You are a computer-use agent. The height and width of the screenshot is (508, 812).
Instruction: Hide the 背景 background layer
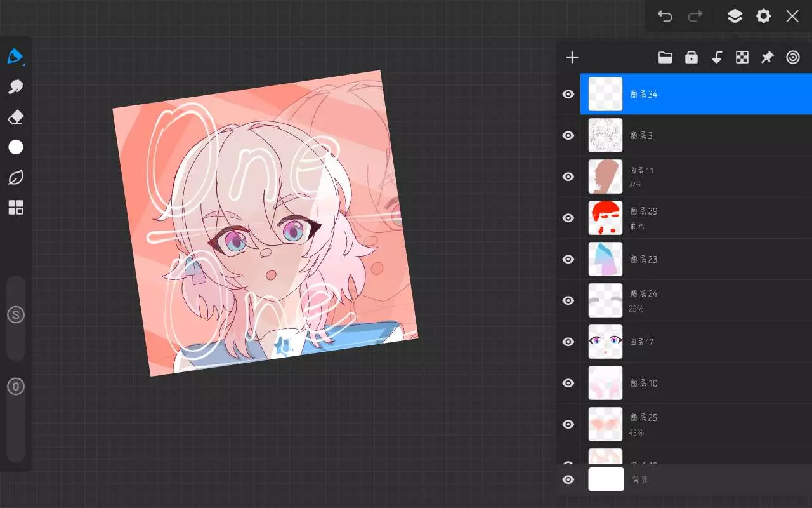click(x=568, y=479)
